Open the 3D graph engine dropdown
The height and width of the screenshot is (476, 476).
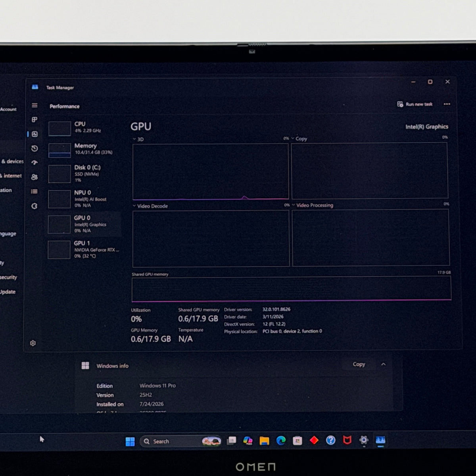[138, 139]
